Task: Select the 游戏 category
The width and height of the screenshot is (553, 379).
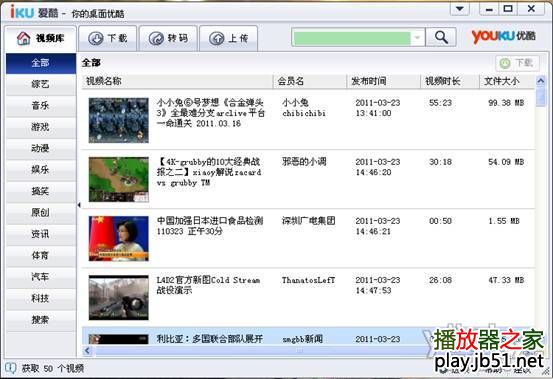Action: click(41, 127)
